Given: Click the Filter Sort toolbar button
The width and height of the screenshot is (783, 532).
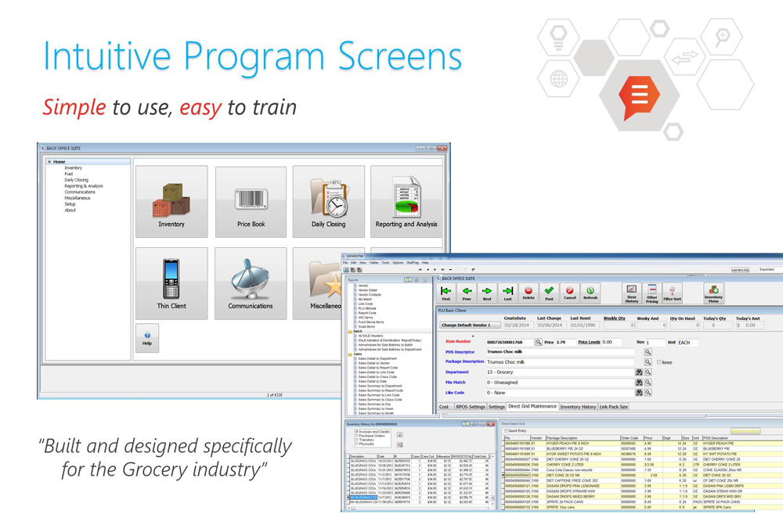Looking at the screenshot, I should [672, 293].
